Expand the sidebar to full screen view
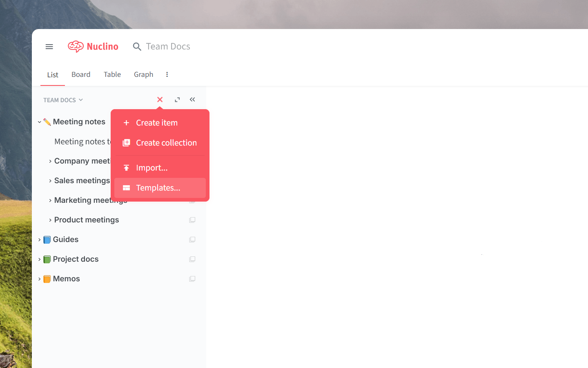 pyautogui.click(x=177, y=99)
